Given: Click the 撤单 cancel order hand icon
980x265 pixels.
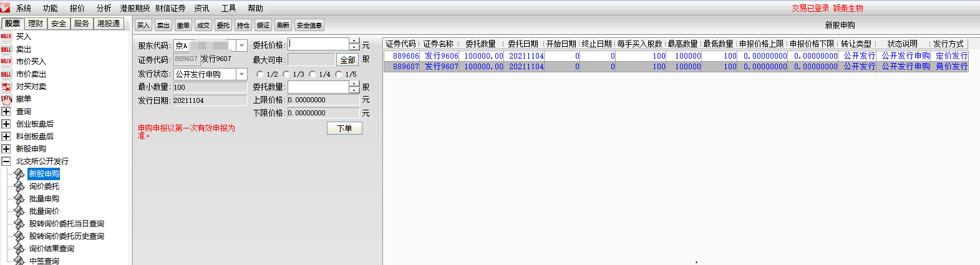Looking at the screenshot, I should [6, 99].
